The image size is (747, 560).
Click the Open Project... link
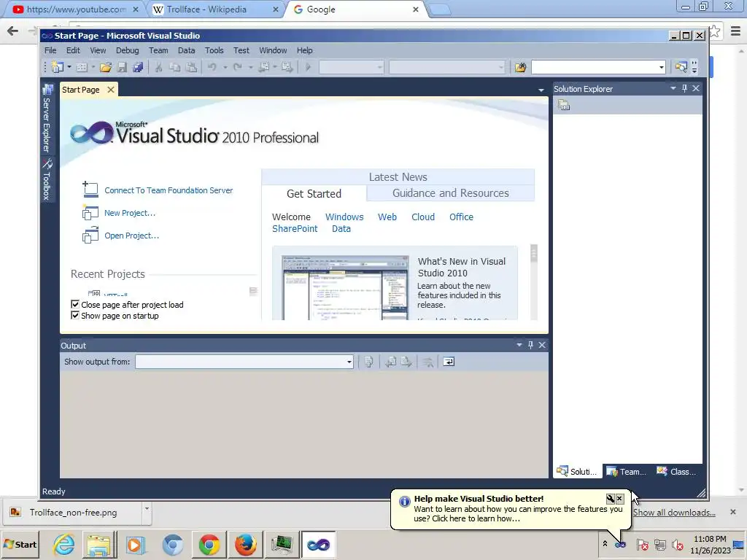(131, 236)
